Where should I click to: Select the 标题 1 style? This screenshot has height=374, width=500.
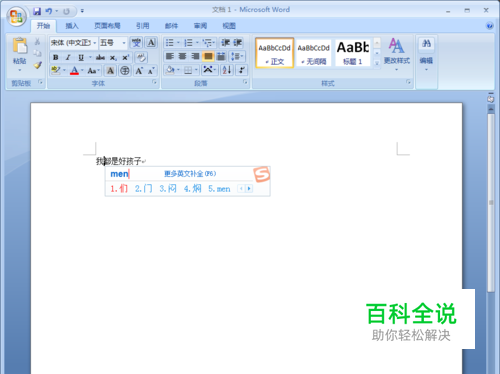click(353, 53)
